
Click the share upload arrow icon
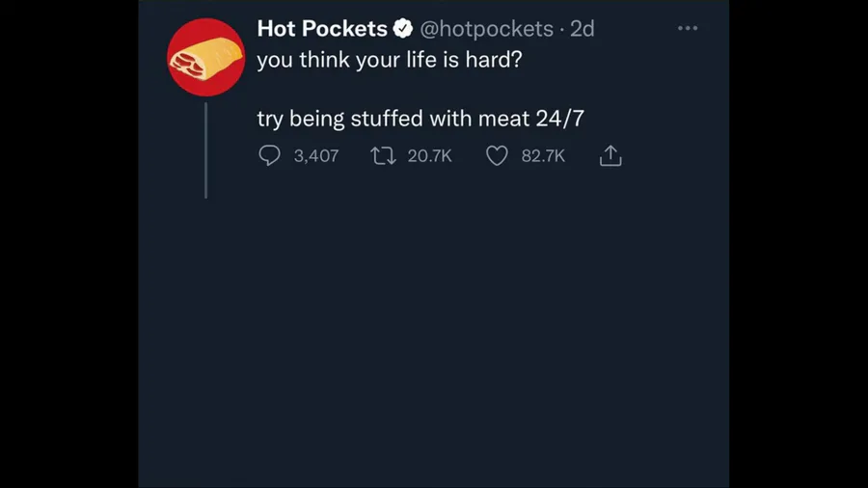610,155
